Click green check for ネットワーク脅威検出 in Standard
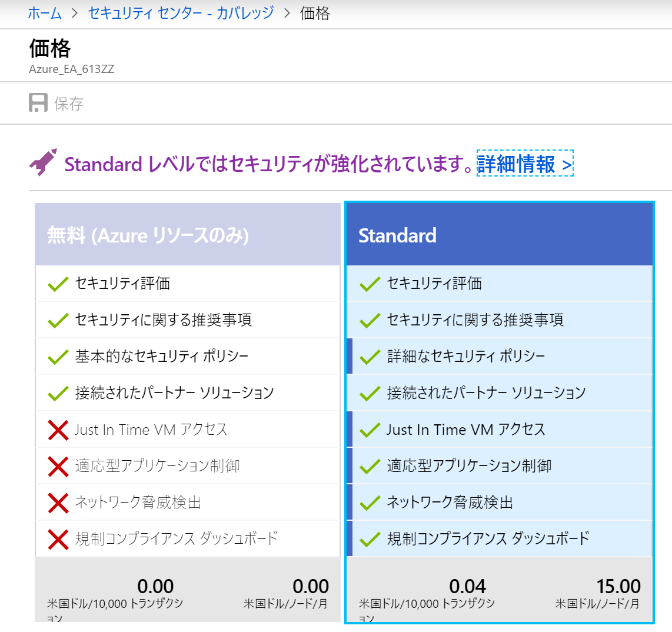The width and height of the screenshot is (672, 632). pos(370,503)
